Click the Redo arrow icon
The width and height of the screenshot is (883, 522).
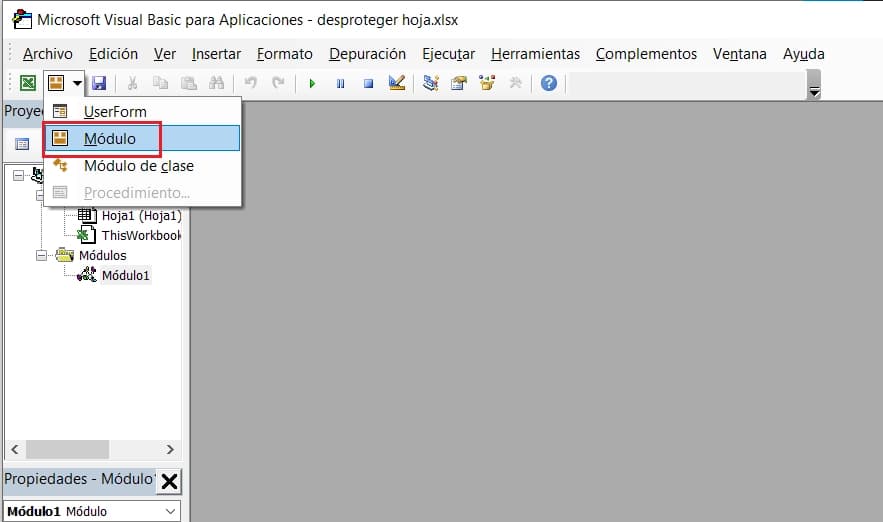tap(278, 83)
